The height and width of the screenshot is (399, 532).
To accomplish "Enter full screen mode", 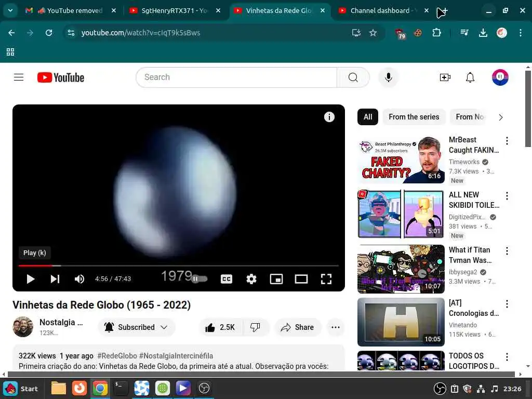I will (326, 279).
